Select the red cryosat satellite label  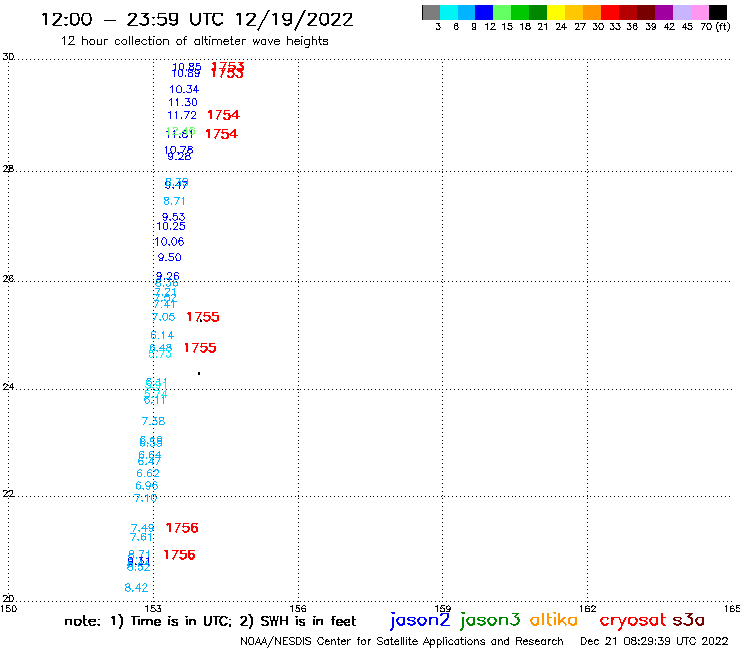tap(633, 620)
